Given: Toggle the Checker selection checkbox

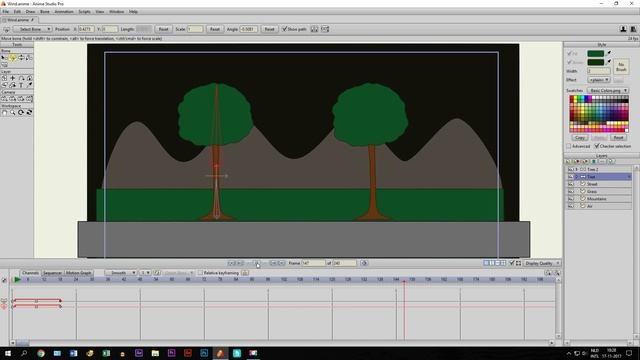Looking at the screenshot, I should tap(597, 146).
